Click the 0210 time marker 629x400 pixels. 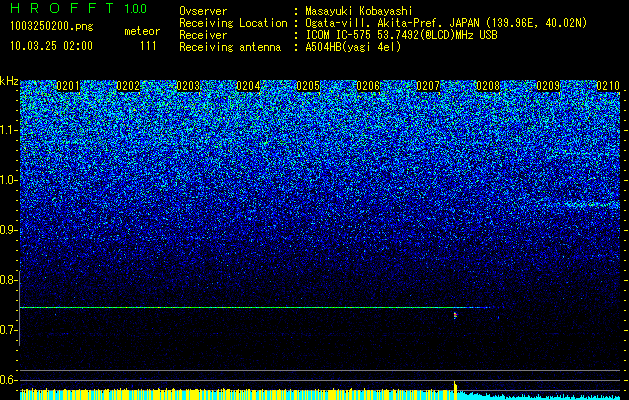pyautogui.click(x=608, y=86)
